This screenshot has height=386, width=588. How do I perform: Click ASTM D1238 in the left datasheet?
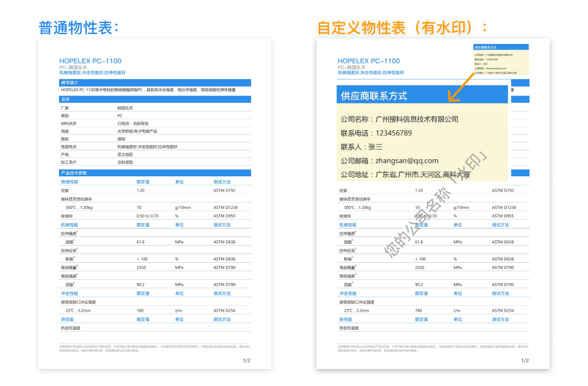tap(225, 208)
